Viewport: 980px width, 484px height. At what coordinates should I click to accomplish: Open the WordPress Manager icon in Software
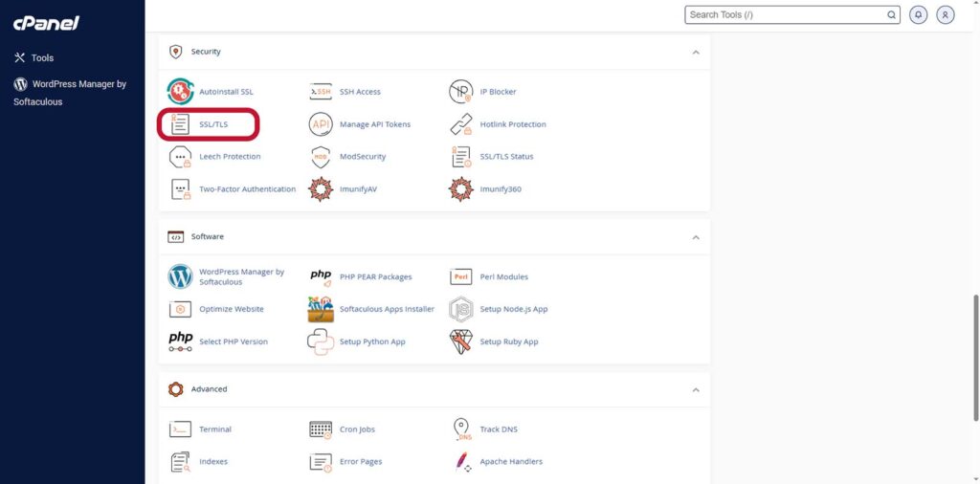pyautogui.click(x=180, y=276)
